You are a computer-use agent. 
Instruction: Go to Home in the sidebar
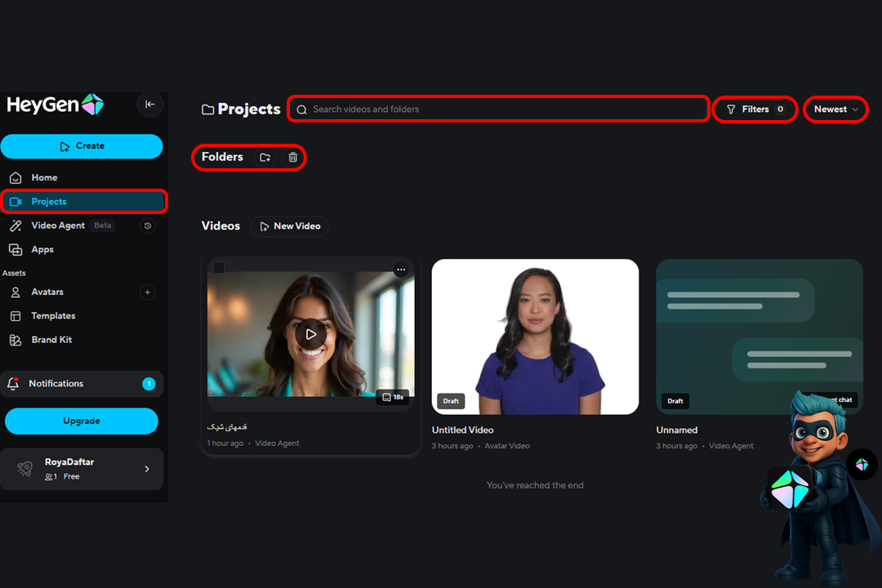(44, 178)
